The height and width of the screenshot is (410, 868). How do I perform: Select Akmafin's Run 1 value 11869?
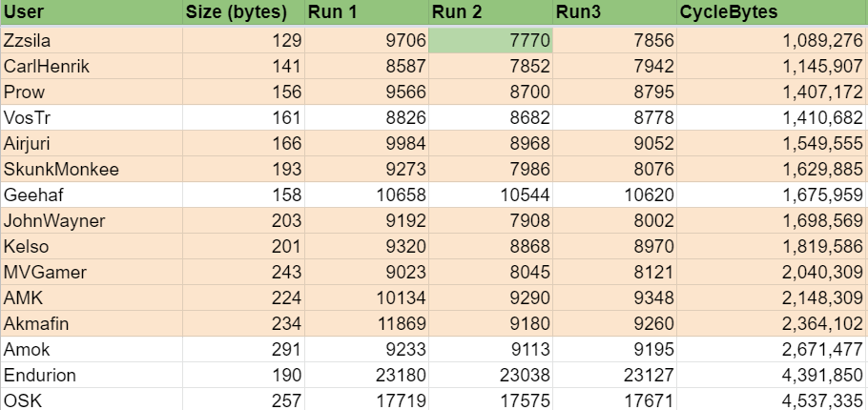tap(366, 324)
